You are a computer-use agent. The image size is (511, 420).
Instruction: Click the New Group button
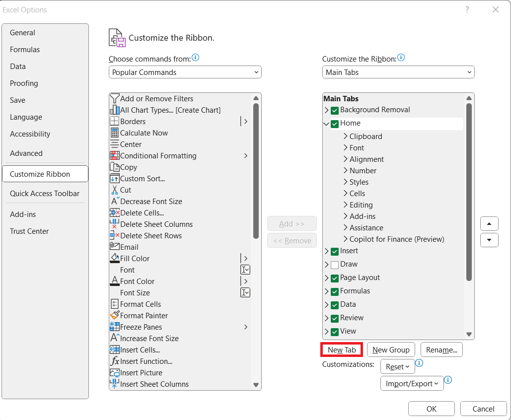click(x=391, y=350)
